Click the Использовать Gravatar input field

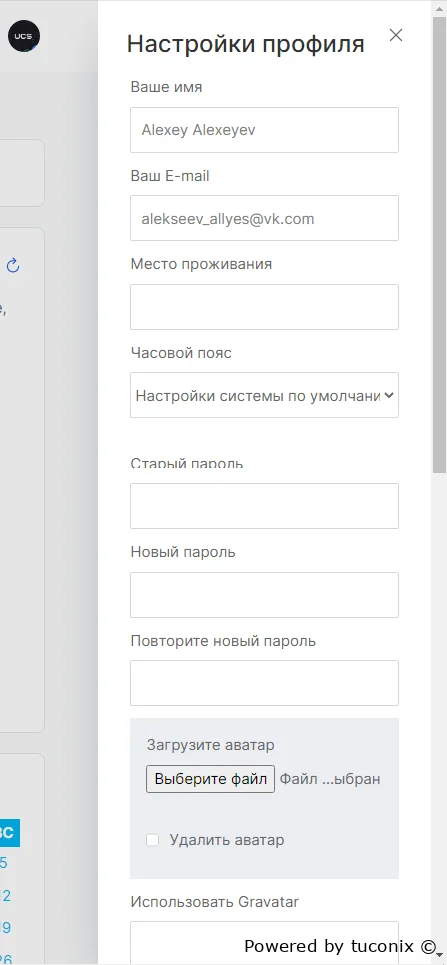pos(264,943)
